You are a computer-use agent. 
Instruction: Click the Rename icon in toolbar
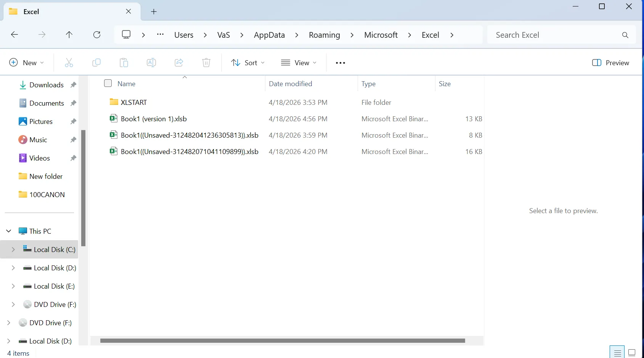(x=151, y=63)
